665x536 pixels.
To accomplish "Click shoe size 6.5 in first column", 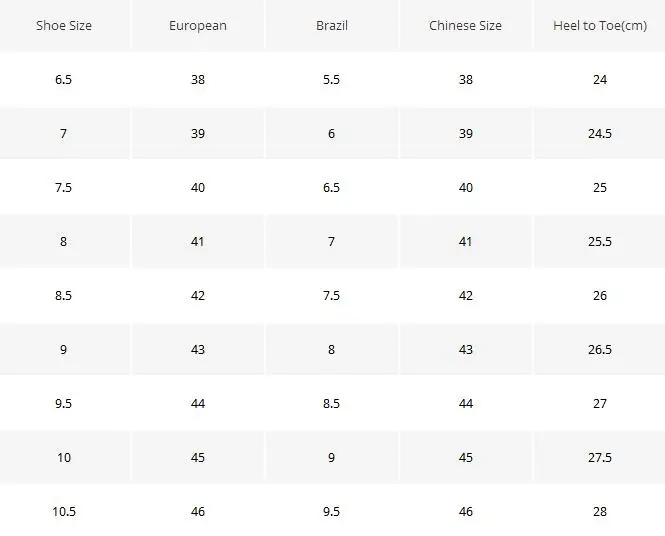I will (x=64, y=79).
